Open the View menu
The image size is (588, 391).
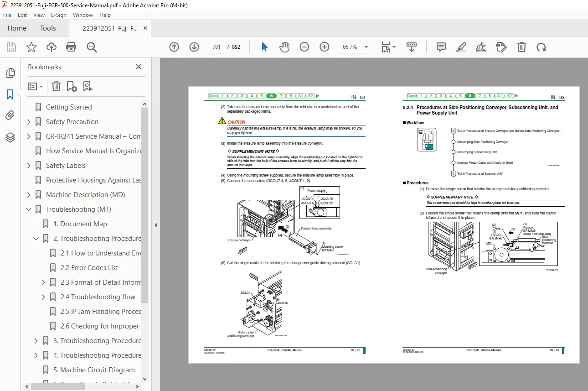[x=39, y=15]
